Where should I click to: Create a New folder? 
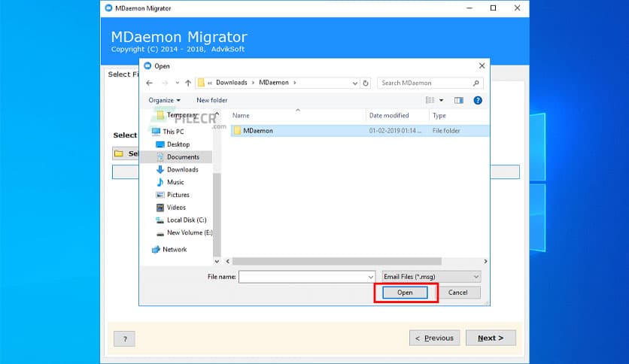(212, 100)
